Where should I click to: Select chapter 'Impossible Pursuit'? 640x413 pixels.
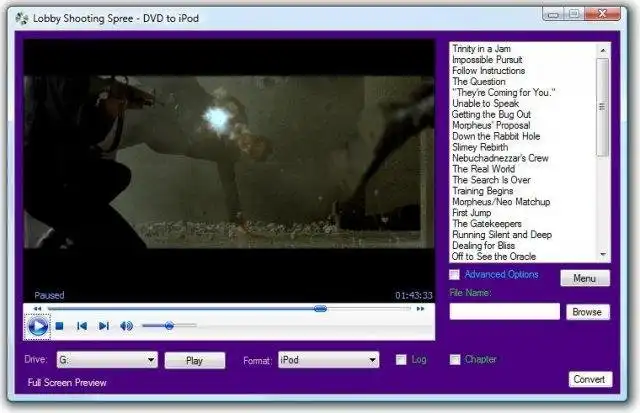tap(487, 60)
